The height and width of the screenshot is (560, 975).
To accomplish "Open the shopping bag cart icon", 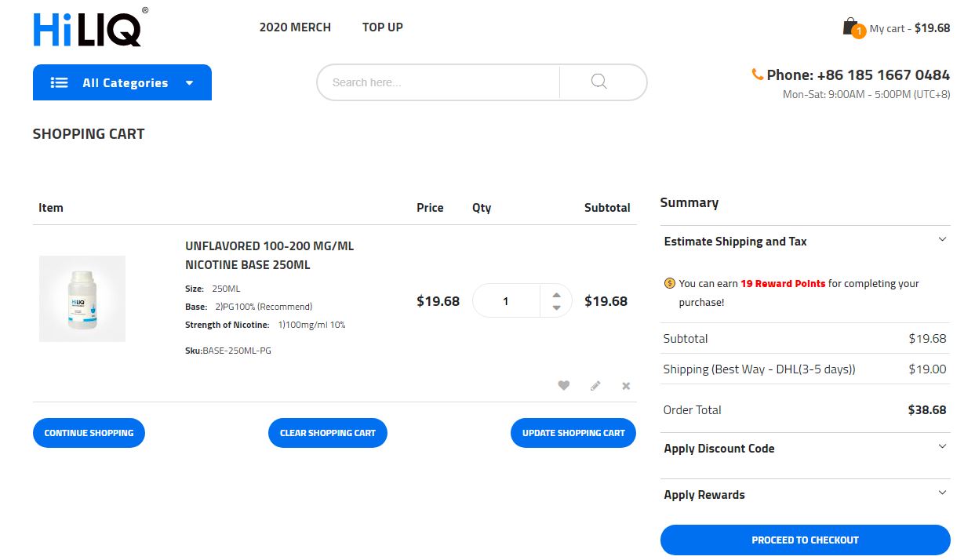I will pos(851,27).
